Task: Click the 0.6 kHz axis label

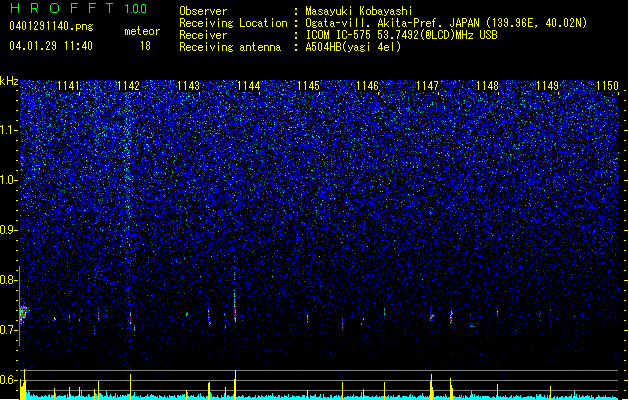Action: click(9, 380)
